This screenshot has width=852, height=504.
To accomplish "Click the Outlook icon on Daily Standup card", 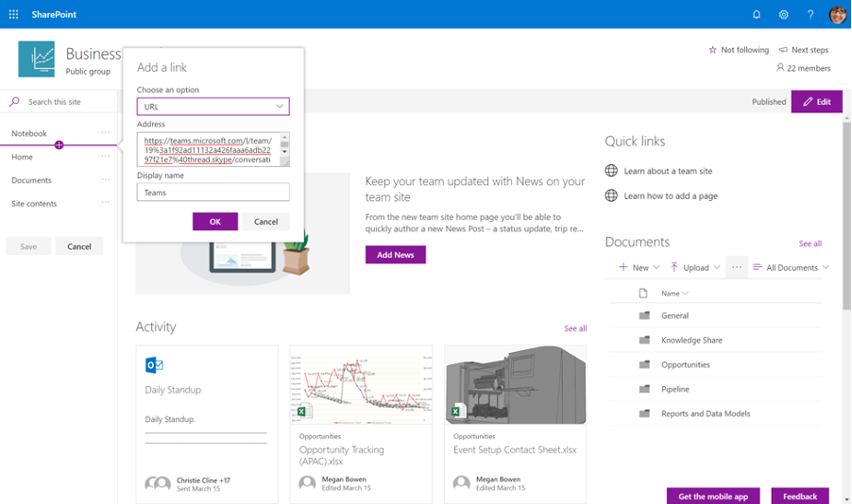I will click(154, 365).
